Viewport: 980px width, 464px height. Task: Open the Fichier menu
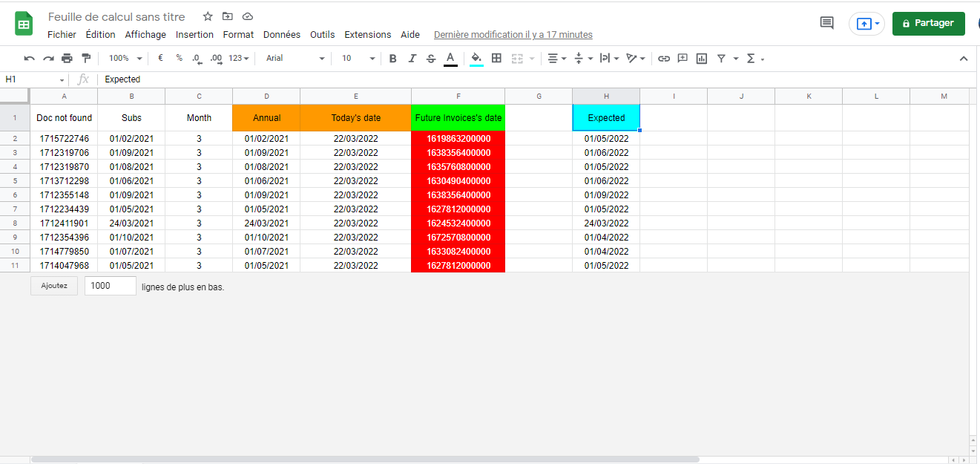pyautogui.click(x=62, y=35)
